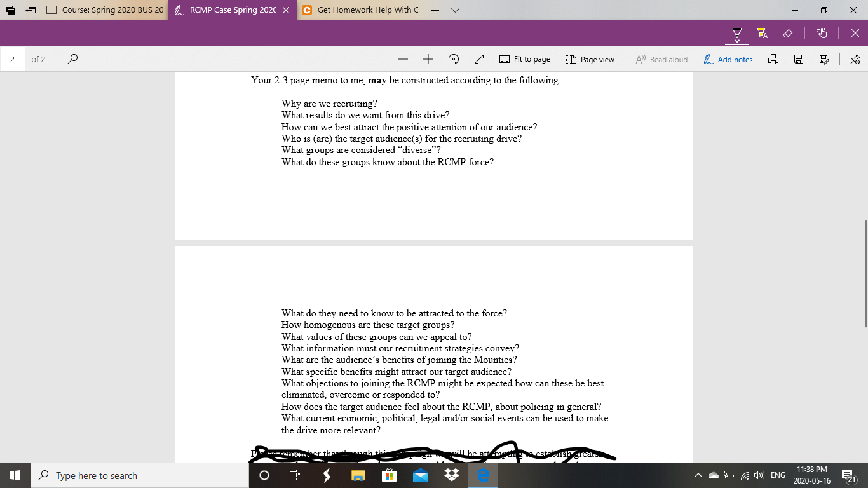The image size is (868, 488).
Task: Click "What do these groups know about the RCMP force?"
Action: pos(388,162)
